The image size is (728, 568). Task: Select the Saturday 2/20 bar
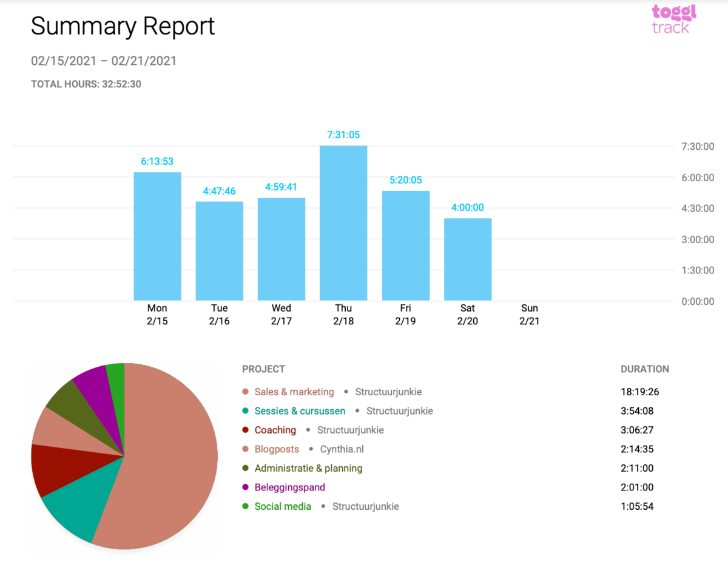click(468, 259)
